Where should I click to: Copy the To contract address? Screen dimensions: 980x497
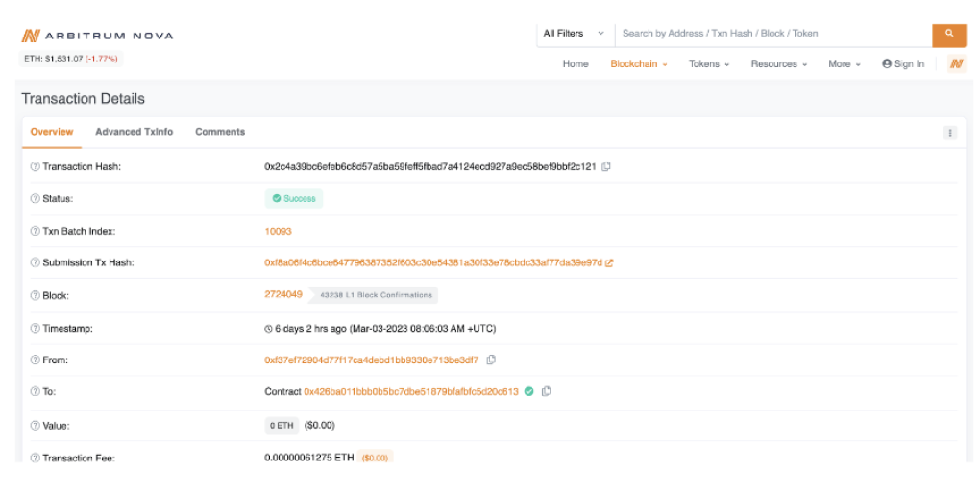click(547, 391)
